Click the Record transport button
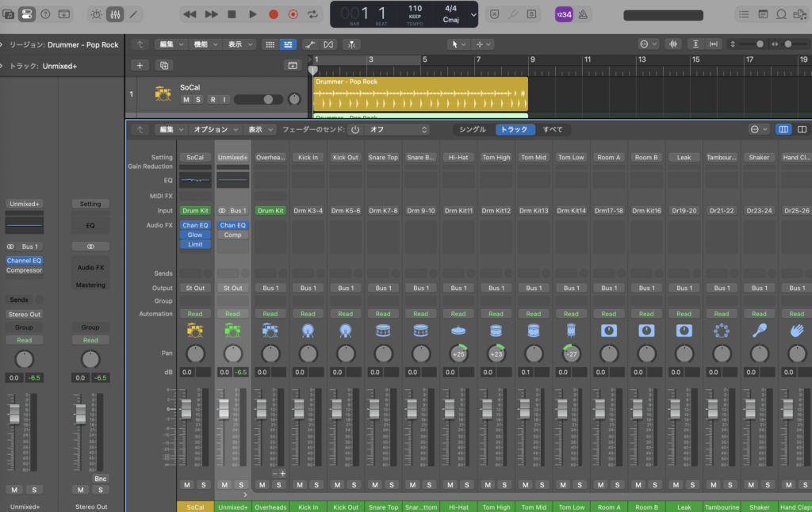This screenshot has width=812, height=512. (x=274, y=14)
